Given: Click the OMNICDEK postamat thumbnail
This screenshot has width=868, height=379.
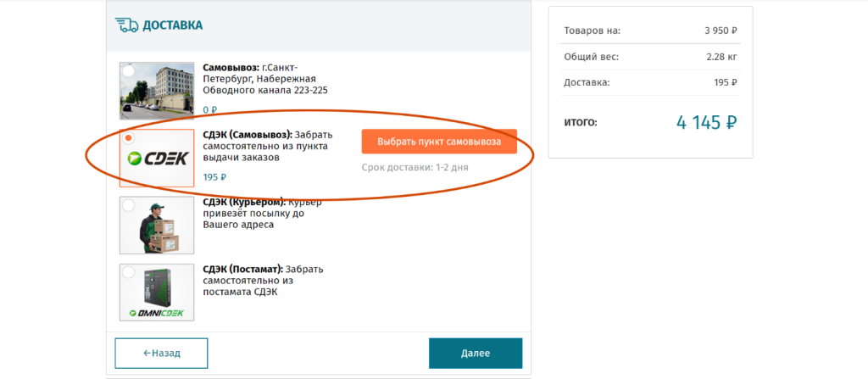Looking at the screenshot, I should (x=157, y=292).
